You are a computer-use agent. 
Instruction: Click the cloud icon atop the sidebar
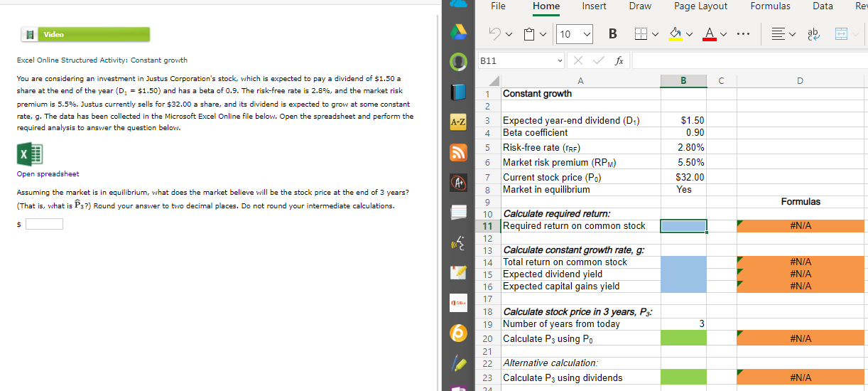(460, 4)
